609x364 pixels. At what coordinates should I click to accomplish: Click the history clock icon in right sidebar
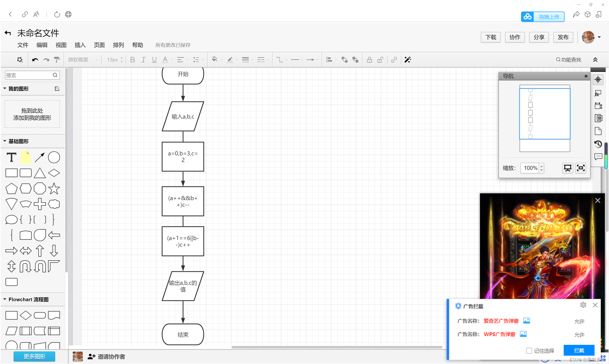[598, 144]
